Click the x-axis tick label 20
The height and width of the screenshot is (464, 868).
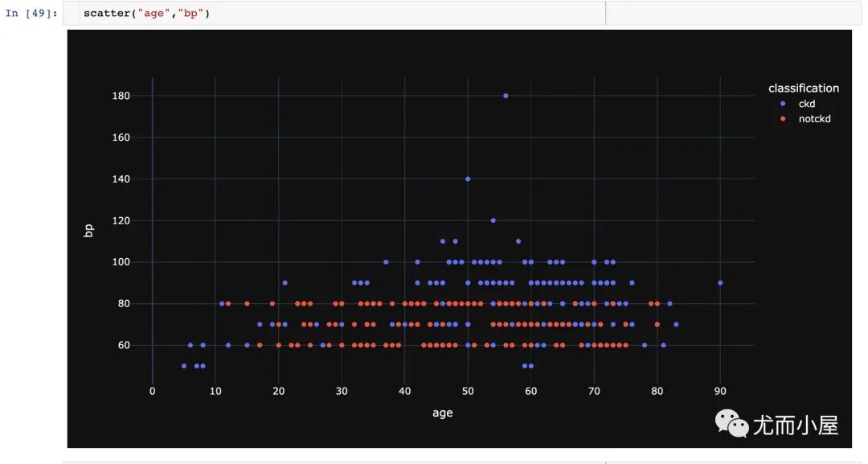pos(278,391)
